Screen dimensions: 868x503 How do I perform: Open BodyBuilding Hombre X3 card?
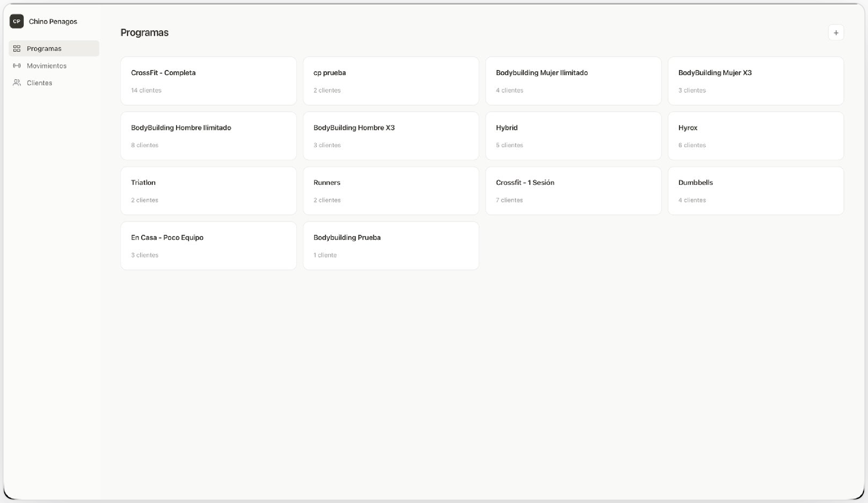pyautogui.click(x=391, y=136)
